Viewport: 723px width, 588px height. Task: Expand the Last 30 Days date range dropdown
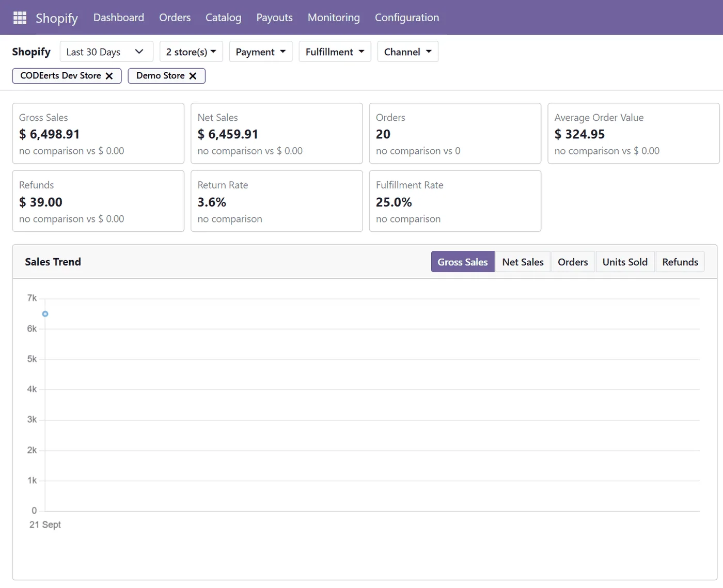click(x=106, y=52)
